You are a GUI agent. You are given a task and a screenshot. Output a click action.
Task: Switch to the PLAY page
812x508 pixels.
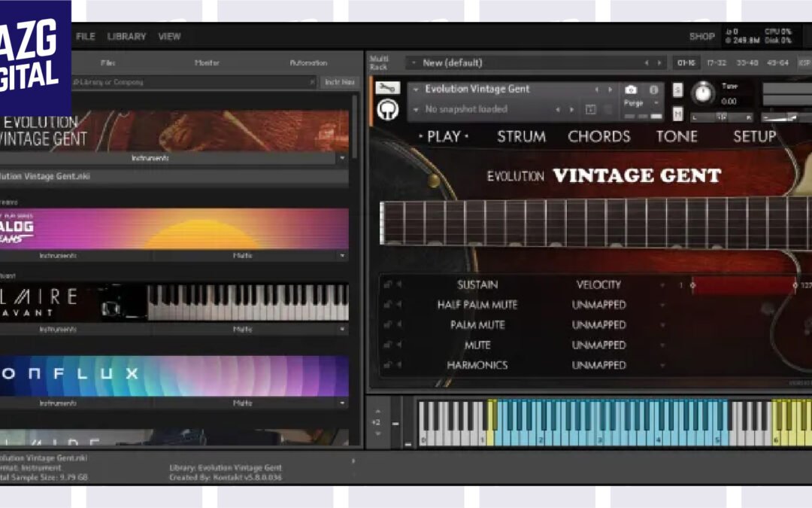[x=444, y=136]
